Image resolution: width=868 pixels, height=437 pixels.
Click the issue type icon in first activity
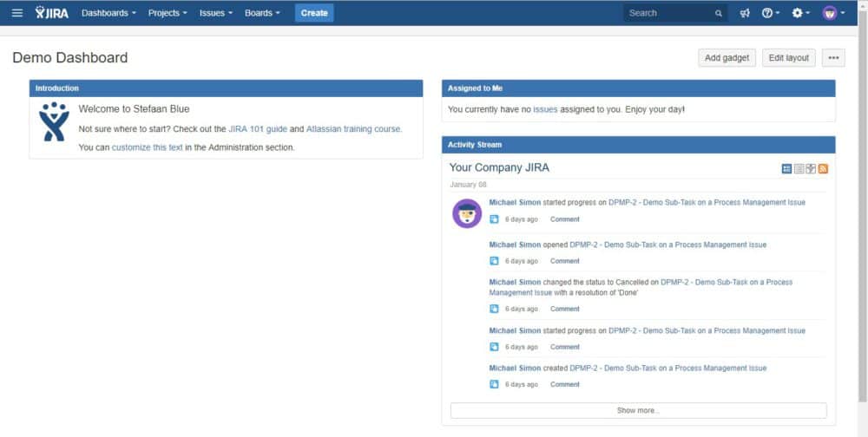pyautogui.click(x=494, y=219)
